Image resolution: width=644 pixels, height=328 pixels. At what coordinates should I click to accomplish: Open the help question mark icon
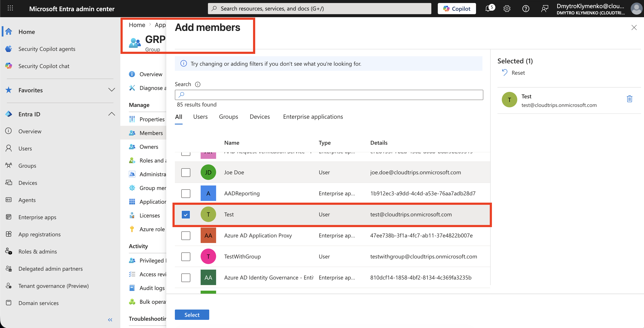click(526, 9)
